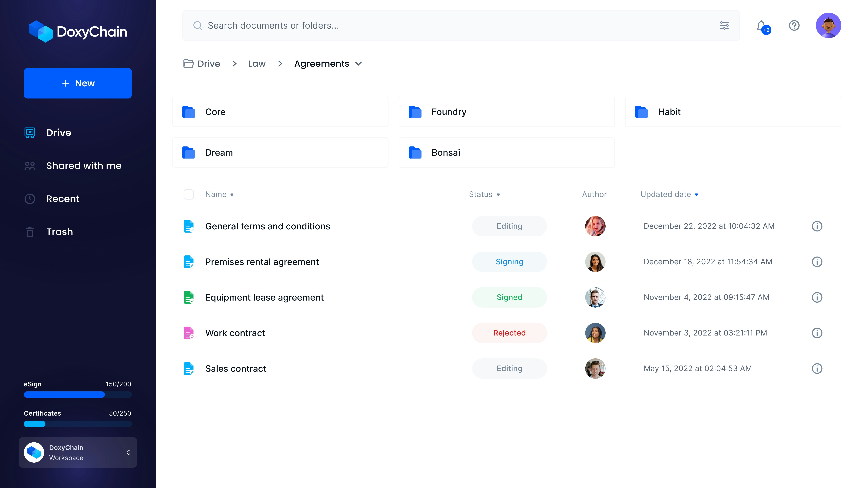
Task: Click the Bonsai folder icon
Action: coord(415,152)
